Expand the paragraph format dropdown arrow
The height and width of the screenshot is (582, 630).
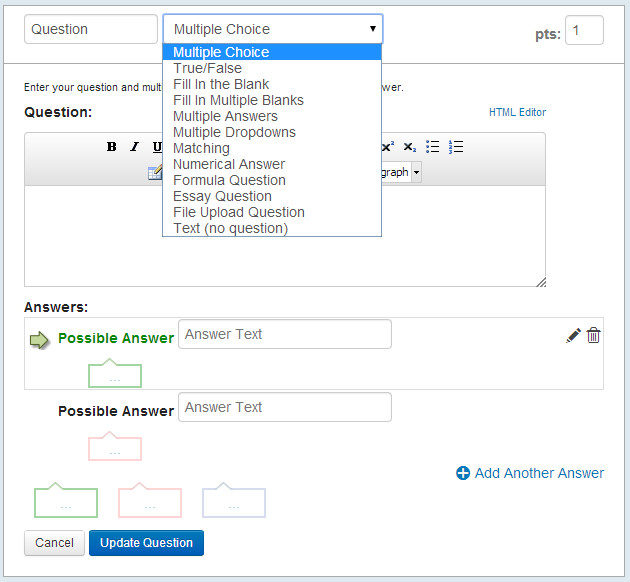[x=416, y=172]
